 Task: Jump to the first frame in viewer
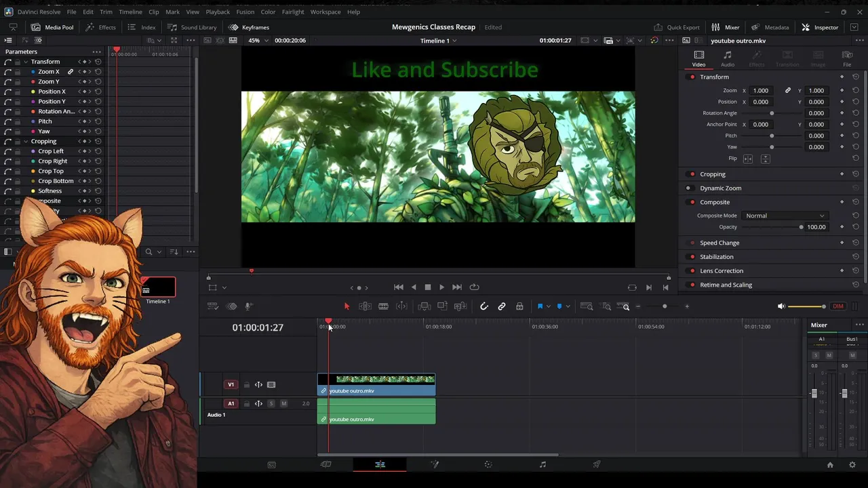tap(399, 287)
